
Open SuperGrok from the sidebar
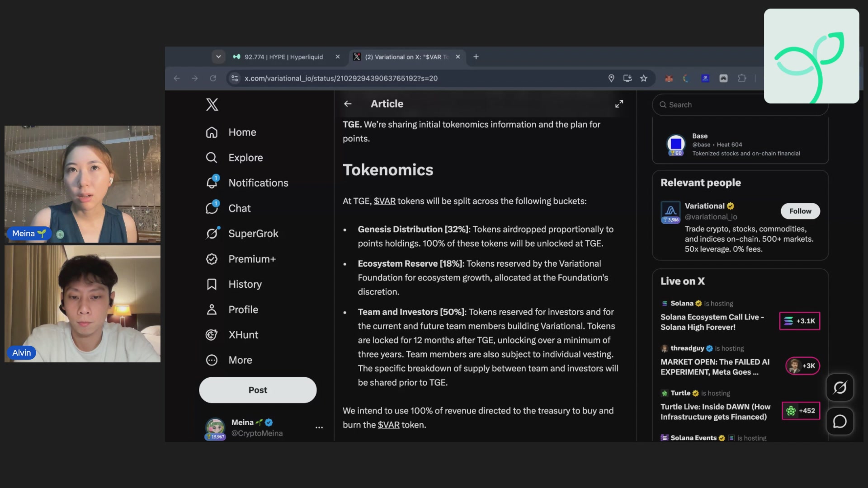click(x=242, y=234)
